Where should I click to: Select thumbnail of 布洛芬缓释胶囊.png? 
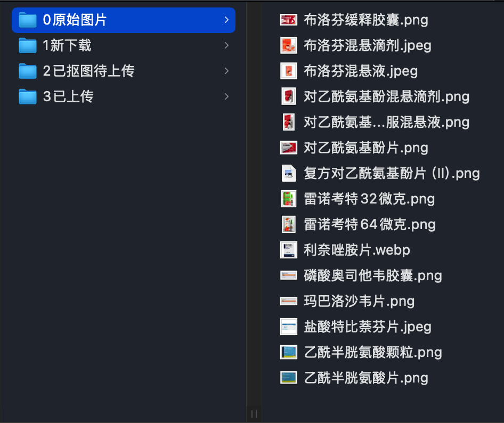pos(289,20)
